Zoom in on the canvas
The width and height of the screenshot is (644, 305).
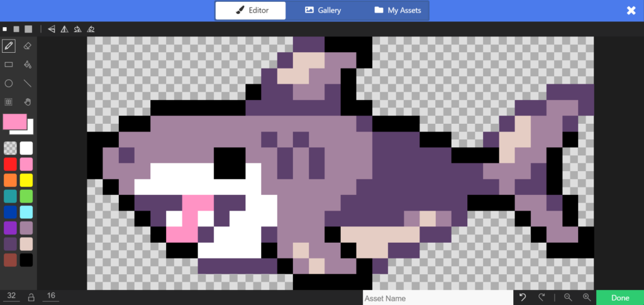[586, 297]
